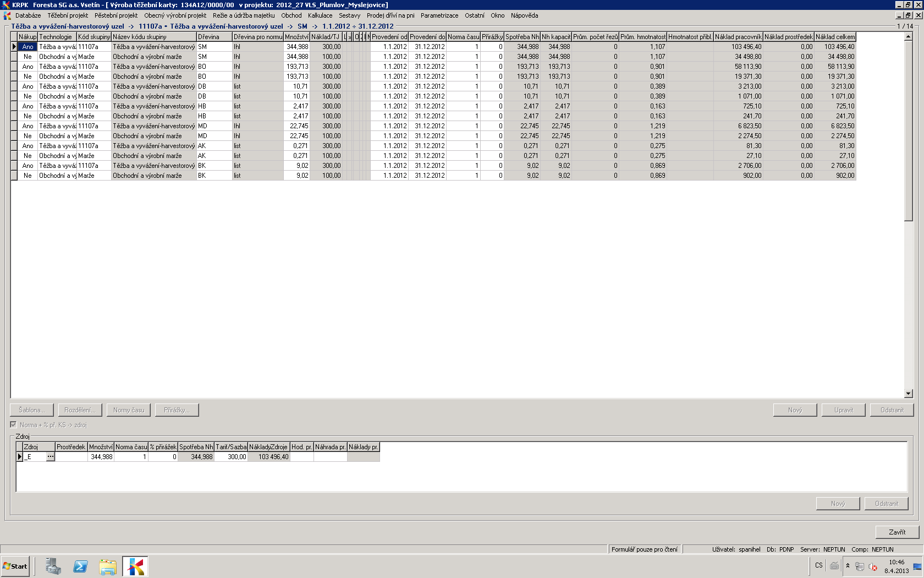Click the Zdroj cell '_E'
924x578 pixels.
34,457
